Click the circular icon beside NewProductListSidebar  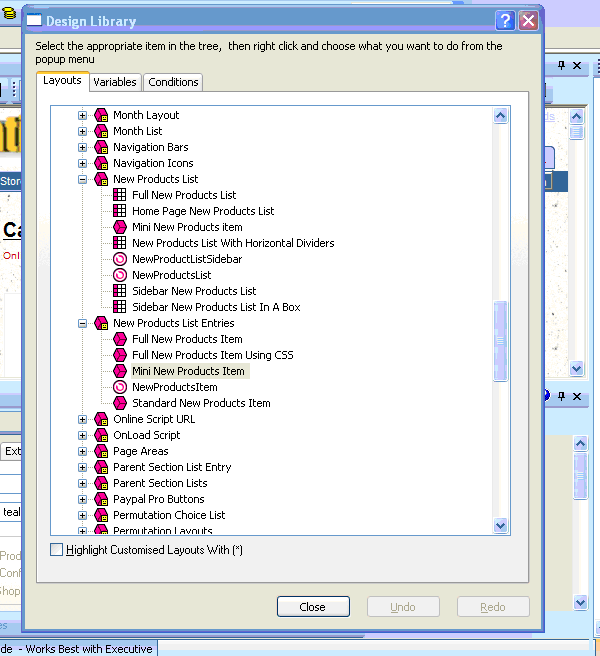[120, 259]
